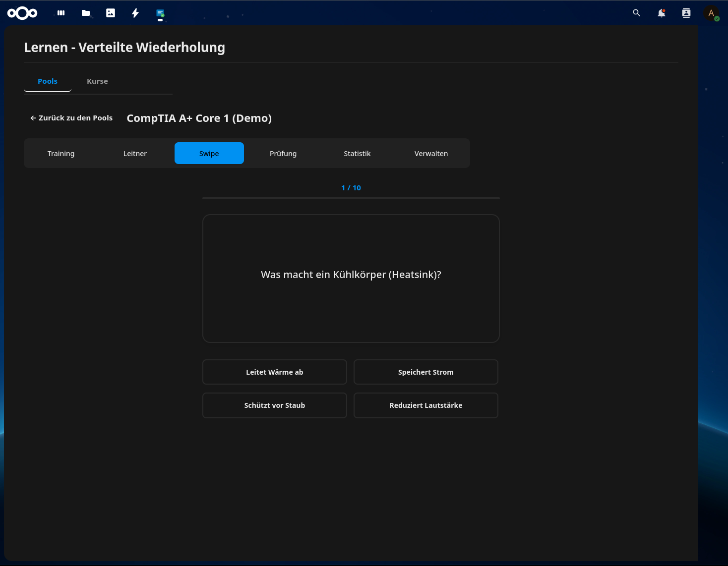
Task: Open the Photos app
Action: (110, 13)
